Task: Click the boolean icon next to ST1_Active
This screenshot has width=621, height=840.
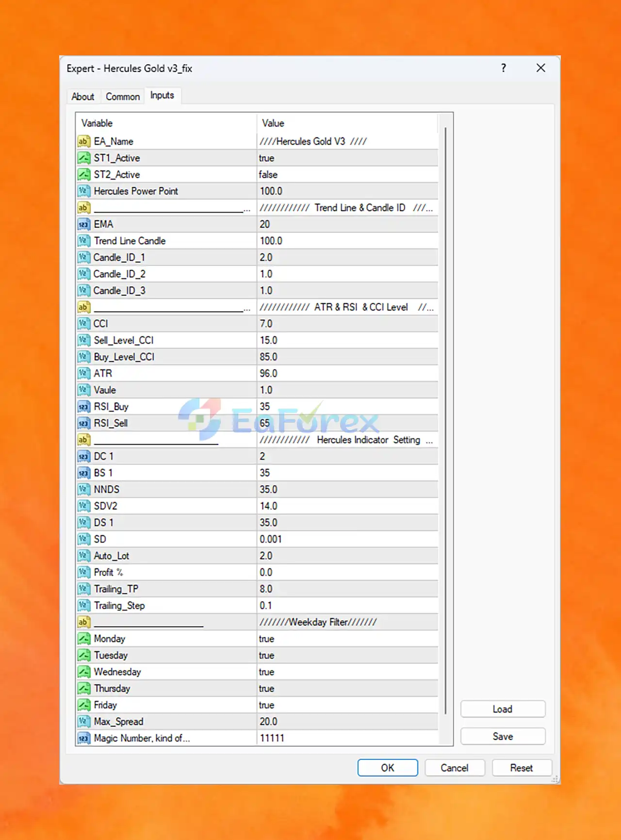Action: tap(83, 158)
